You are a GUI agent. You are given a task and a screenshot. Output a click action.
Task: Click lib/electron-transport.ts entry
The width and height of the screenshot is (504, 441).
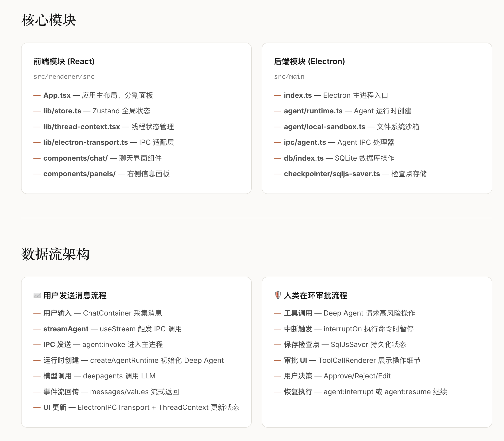[x=85, y=142]
